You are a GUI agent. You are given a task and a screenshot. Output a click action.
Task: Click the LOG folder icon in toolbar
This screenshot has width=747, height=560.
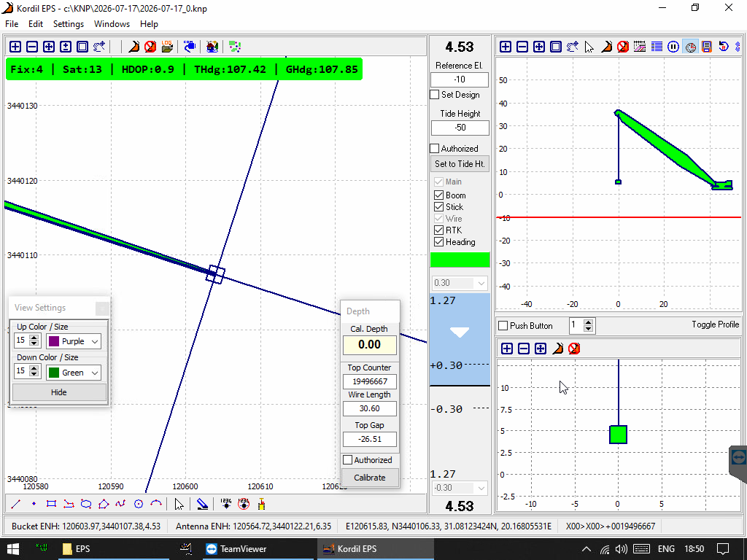tap(167, 46)
